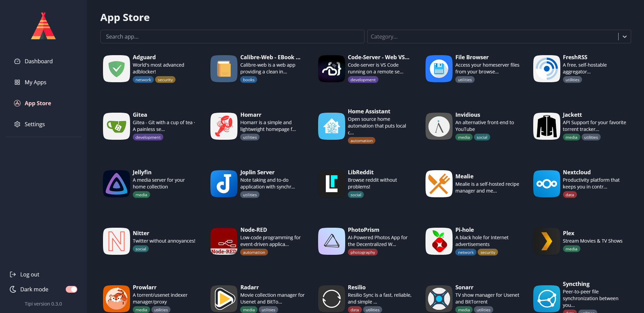Click 'Stream Movies & TV Shows' description

593,241
